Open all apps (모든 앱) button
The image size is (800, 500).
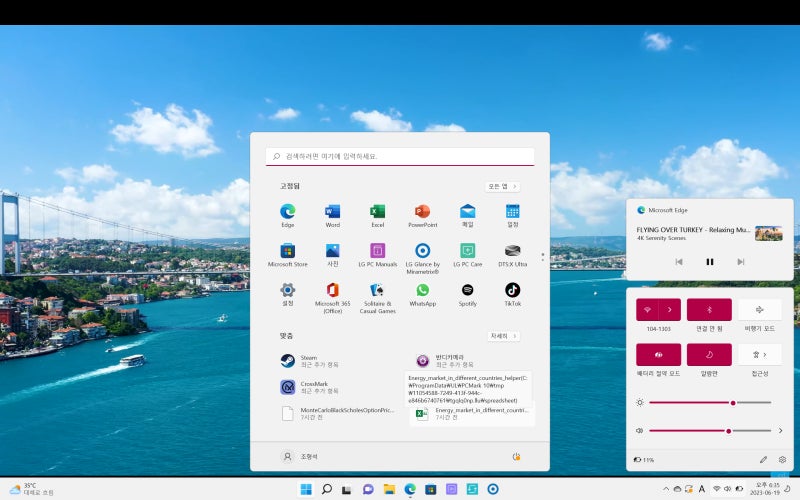pos(502,186)
